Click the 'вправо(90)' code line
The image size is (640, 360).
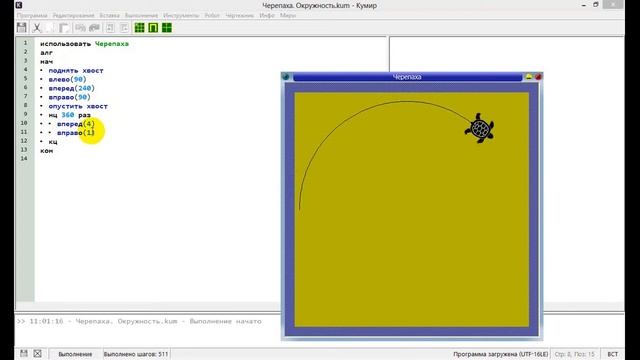coord(69,97)
